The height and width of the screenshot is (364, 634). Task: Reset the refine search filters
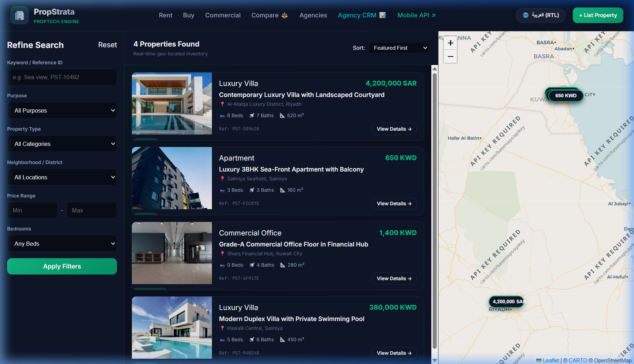click(107, 45)
